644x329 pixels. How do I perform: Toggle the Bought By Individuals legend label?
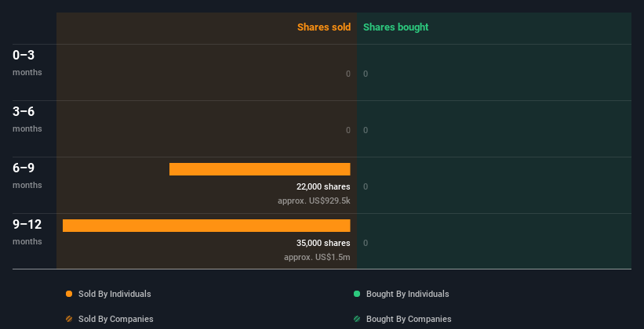coord(407,294)
